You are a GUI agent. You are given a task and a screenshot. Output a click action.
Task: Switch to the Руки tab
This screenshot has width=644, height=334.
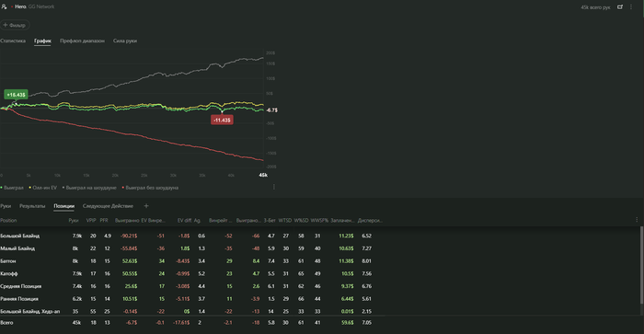pyautogui.click(x=6, y=206)
